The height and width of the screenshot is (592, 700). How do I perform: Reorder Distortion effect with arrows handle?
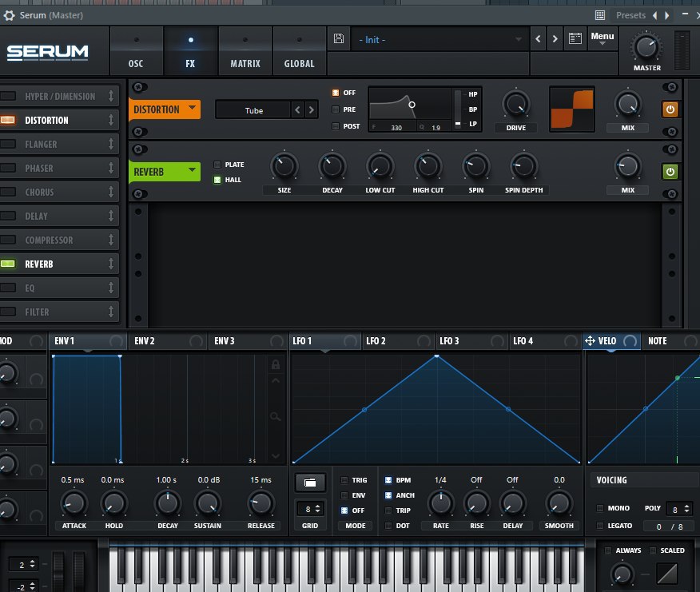(x=111, y=120)
